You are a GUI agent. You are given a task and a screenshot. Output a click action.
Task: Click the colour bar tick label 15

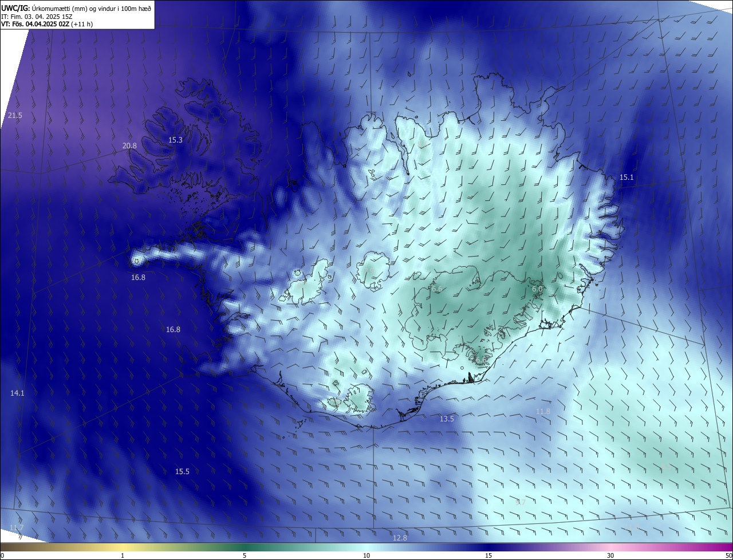488,556
